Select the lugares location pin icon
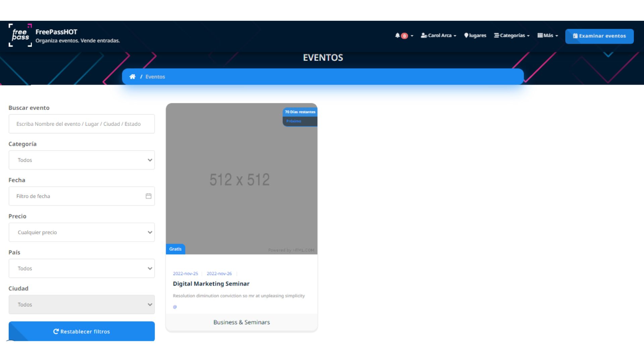The image size is (644, 362). [x=466, y=35]
